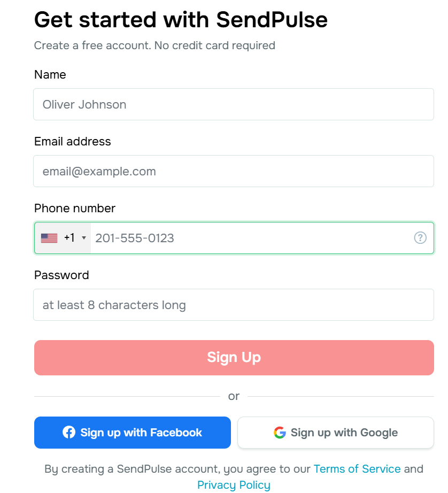The height and width of the screenshot is (493, 448).
Task: Click the phone number help question mark
Action: tap(420, 238)
